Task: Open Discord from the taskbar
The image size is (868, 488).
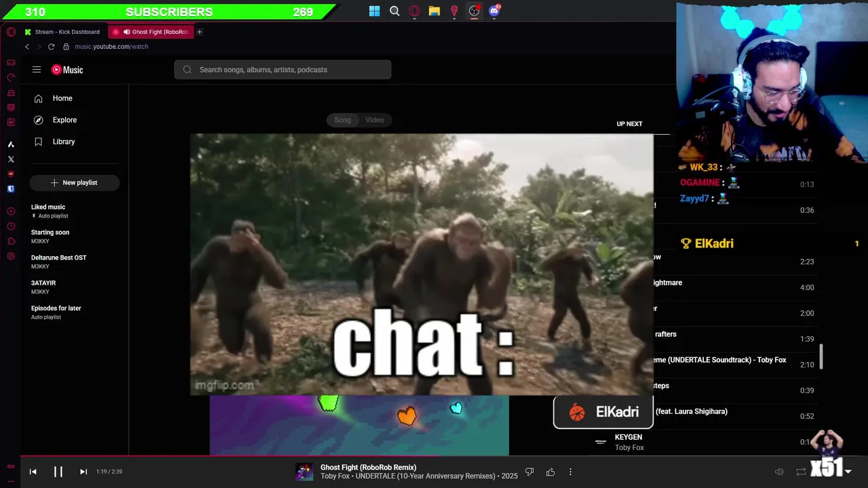Action: click(x=494, y=11)
